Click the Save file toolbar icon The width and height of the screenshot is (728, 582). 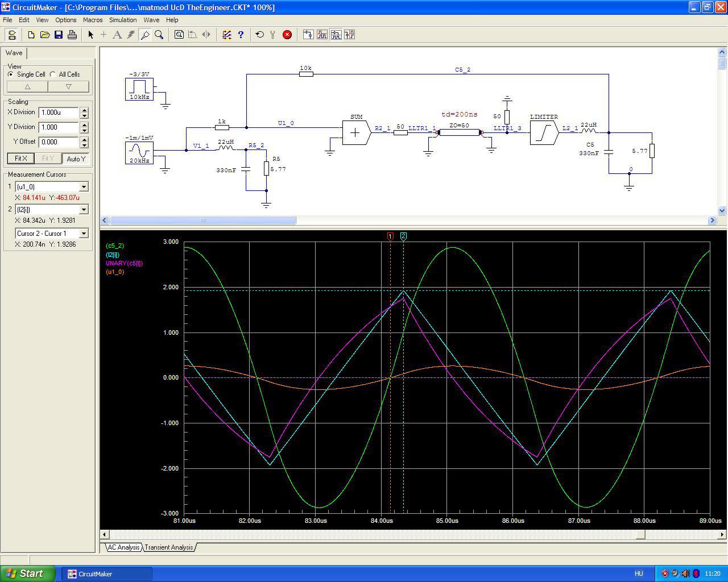[59, 35]
